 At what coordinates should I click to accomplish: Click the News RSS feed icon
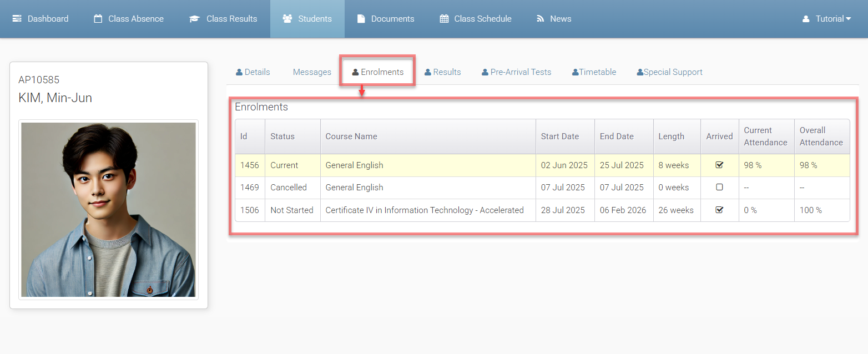540,19
